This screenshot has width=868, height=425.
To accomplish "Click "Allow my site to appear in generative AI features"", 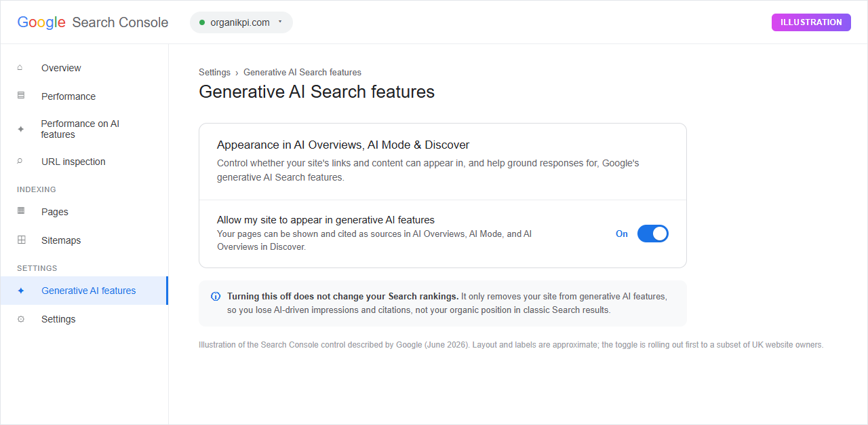I will [x=325, y=220].
